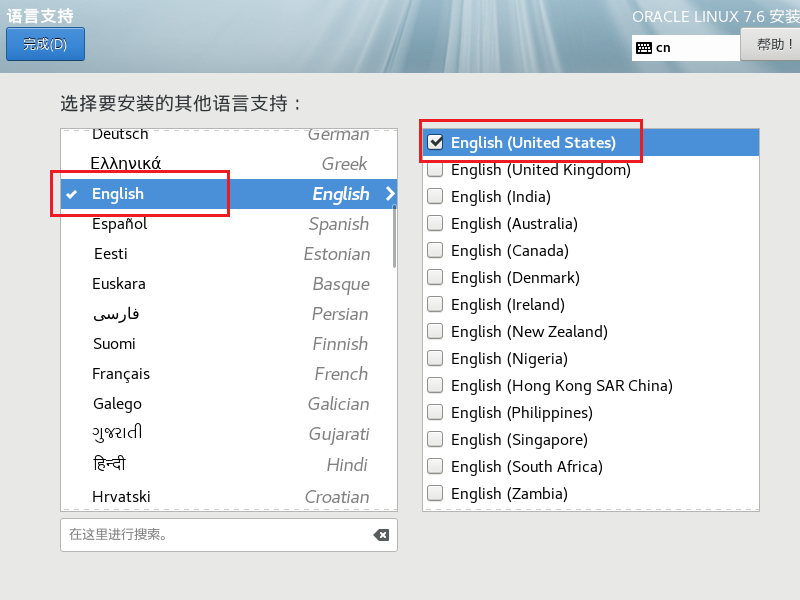Enable English (United Kingdom) checkbox

[435, 170]
